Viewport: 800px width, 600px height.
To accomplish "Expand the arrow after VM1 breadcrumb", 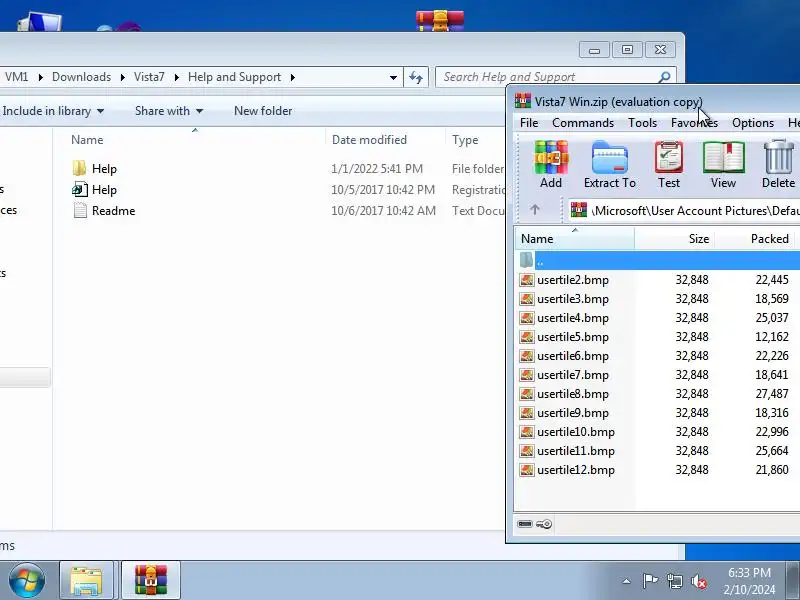I will click(40, 78).
